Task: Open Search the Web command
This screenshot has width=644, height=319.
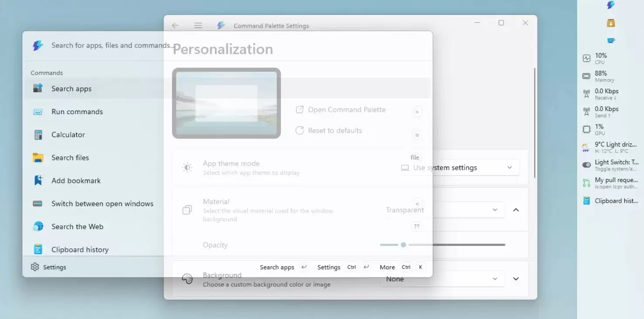Action: click(x=77, y=227)
